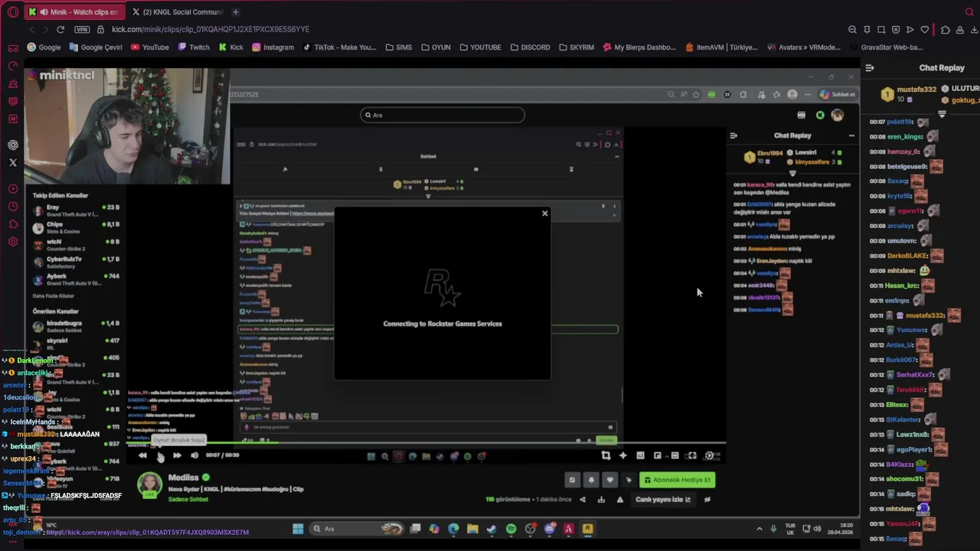The width and height of the screenshot is (980, 551).
Task: Rewind the clip with the back button
Action: [142, 455]
